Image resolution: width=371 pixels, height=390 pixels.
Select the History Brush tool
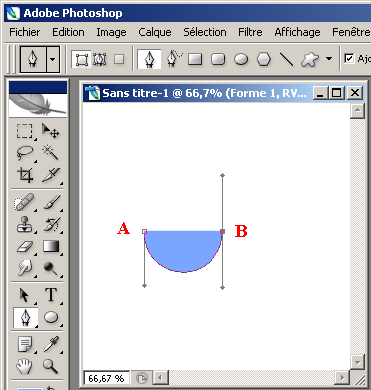pos(51,224)
